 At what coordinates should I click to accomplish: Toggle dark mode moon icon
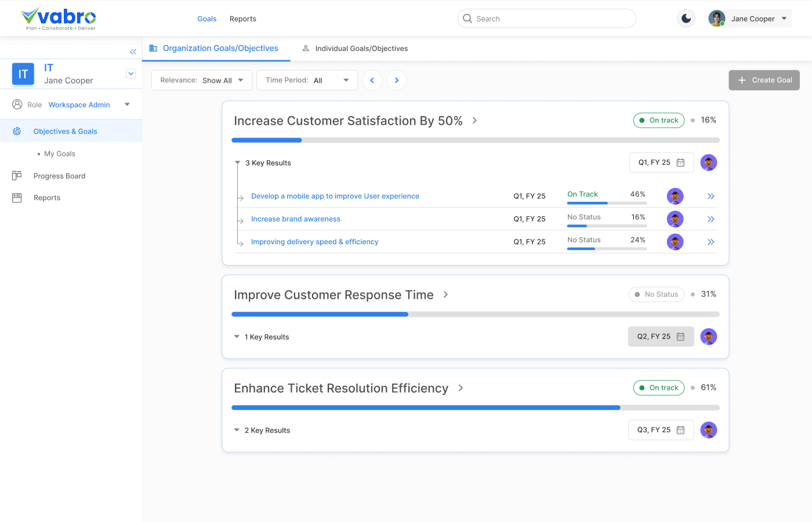click(x=686, y=19)
